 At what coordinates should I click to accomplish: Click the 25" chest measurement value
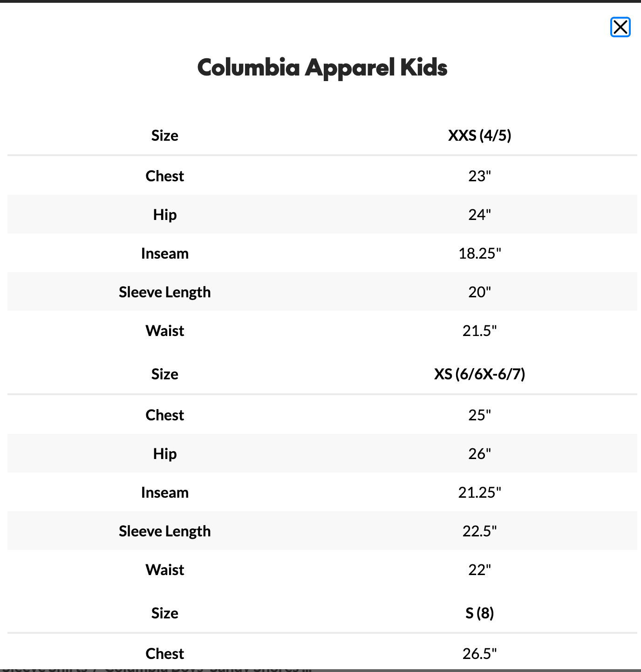[479, 415]
